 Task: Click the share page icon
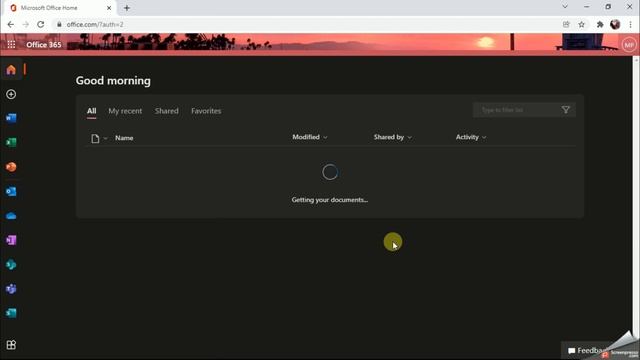(566, 24)
